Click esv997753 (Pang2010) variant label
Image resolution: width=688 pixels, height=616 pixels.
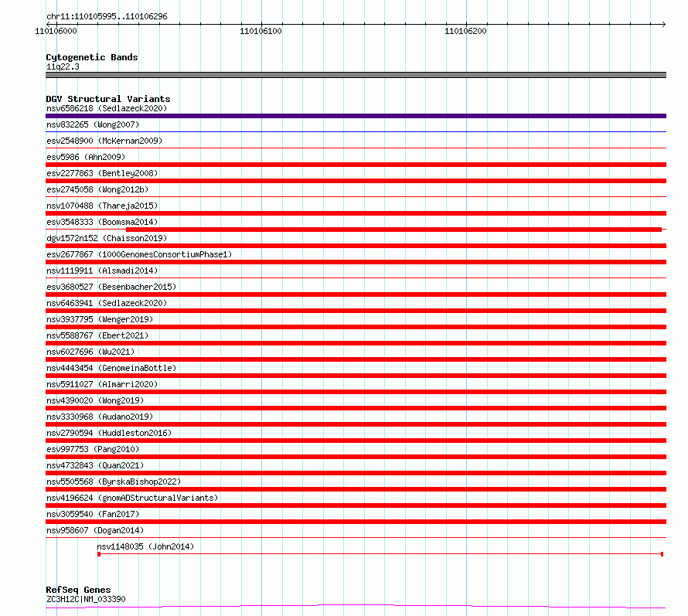tap(93, 449)
